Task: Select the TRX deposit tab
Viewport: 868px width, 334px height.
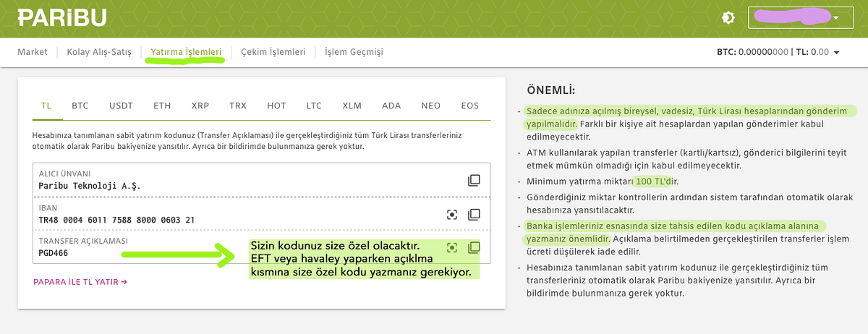Action: click(238, 106)
